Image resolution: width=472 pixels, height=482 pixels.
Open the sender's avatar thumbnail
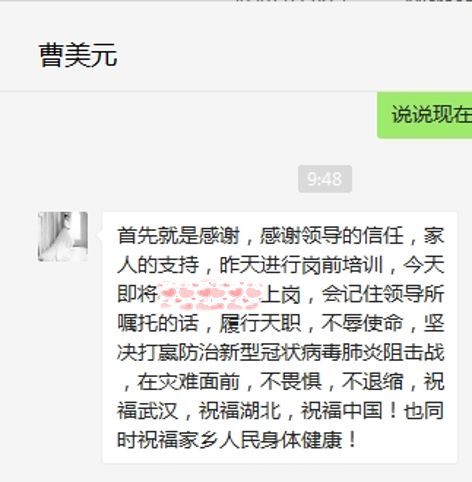(x=63, y=236)
